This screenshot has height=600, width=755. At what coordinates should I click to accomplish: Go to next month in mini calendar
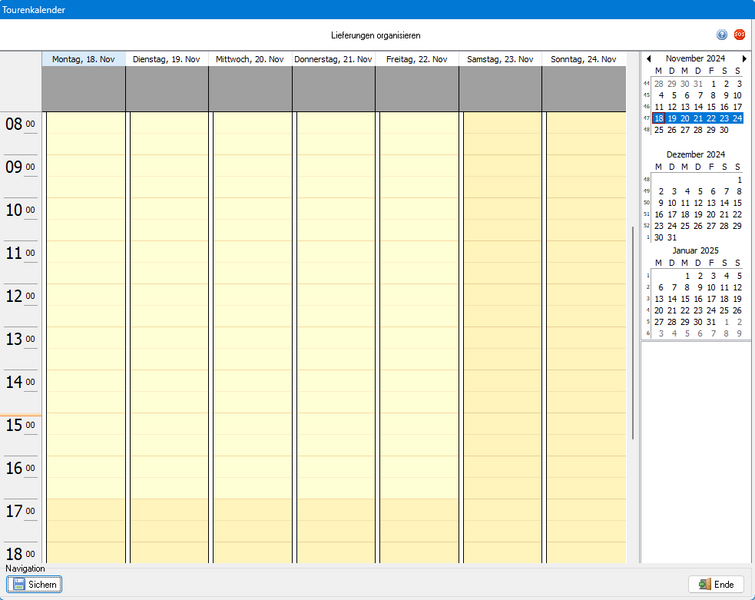coord(743,59)
